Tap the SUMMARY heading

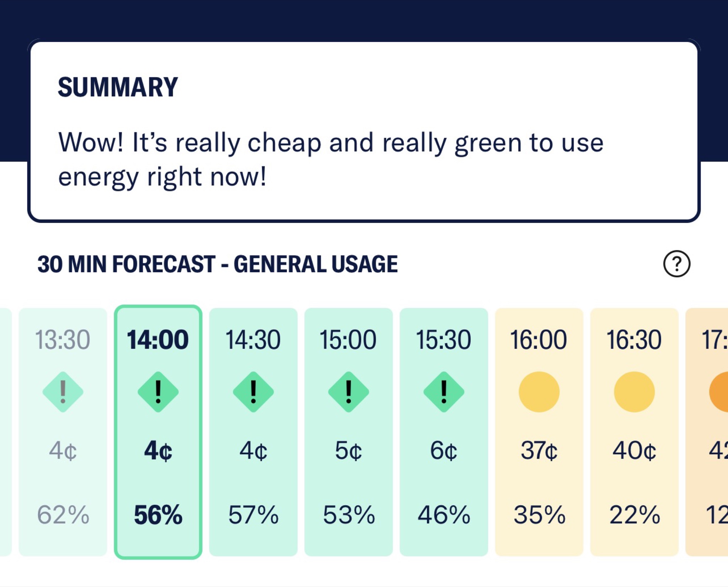118,87
